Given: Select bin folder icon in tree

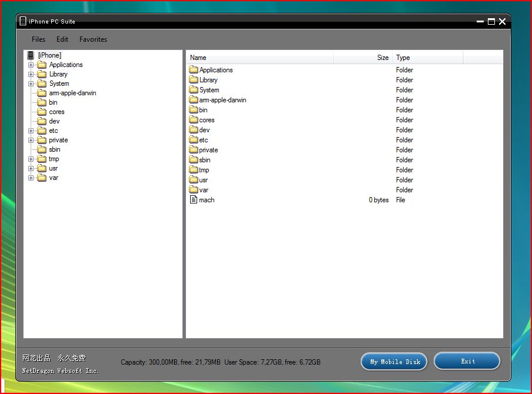Looking at the screenshot, I should coord(42,102).
